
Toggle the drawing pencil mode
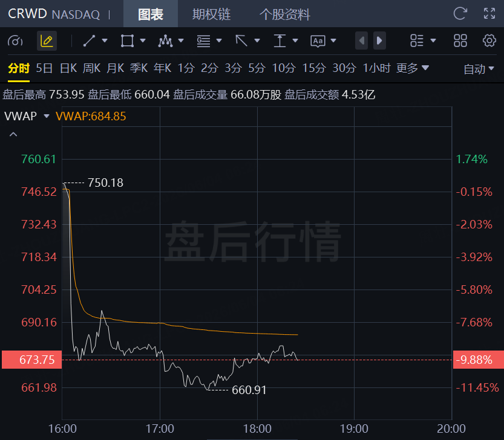point(47,40)
